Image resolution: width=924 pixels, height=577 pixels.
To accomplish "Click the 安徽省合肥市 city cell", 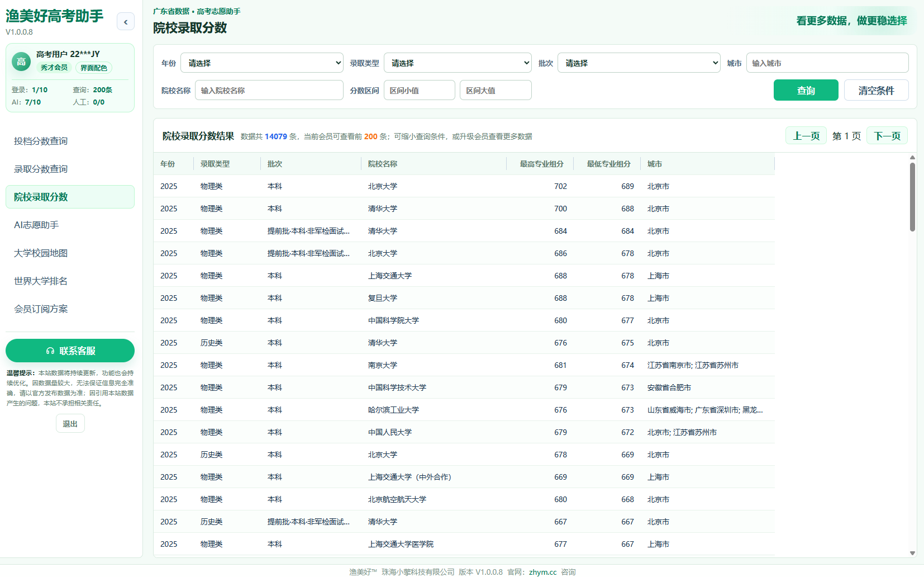I will (669, 387).
